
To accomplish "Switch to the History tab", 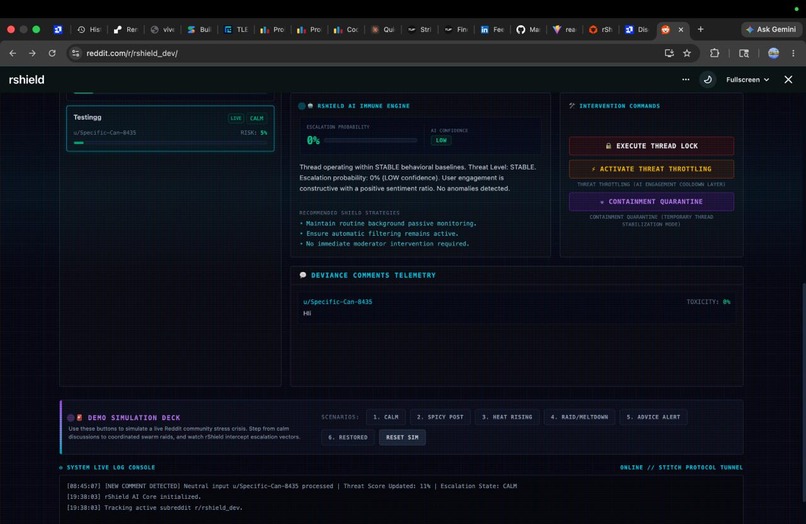I will 89,30.
